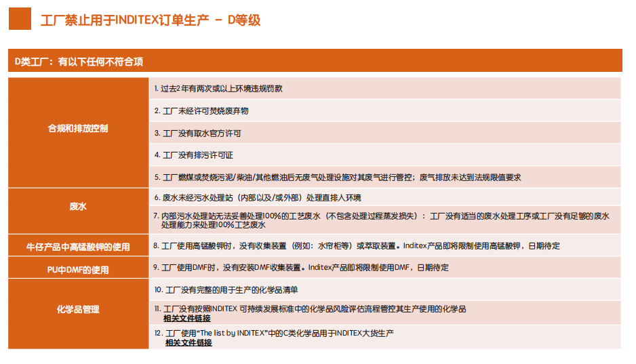Click the "PU中DMF的使用" category cell

pos(78,269)
